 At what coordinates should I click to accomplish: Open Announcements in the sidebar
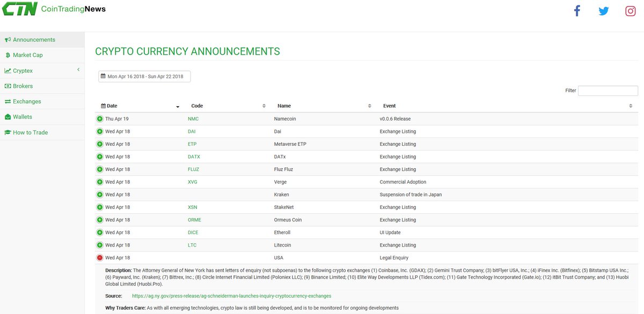point(42,40)
